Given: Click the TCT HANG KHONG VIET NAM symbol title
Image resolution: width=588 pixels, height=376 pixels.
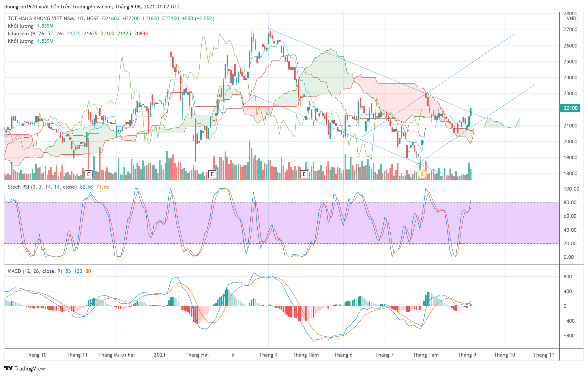Looking at the screenshot, I should (41, 19).
